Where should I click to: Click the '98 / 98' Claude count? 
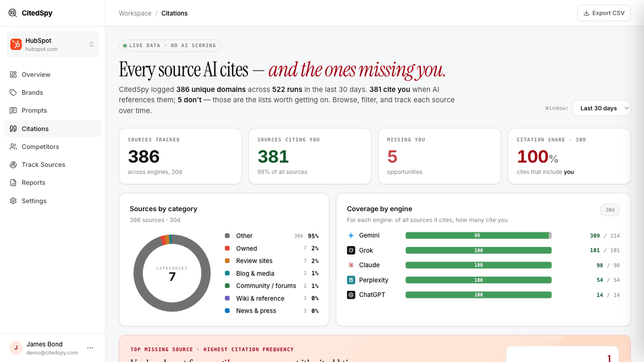(x=608, y=265)
